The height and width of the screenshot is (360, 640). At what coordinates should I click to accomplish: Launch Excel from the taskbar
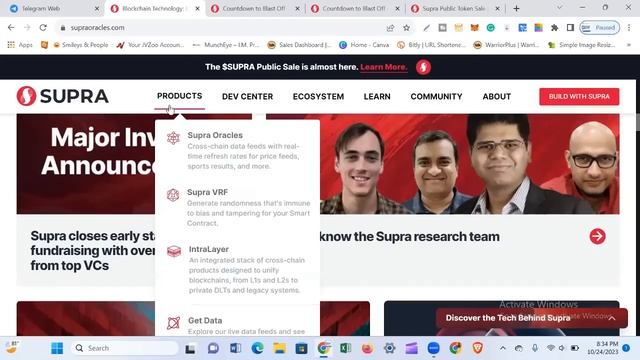coord(345,348)
